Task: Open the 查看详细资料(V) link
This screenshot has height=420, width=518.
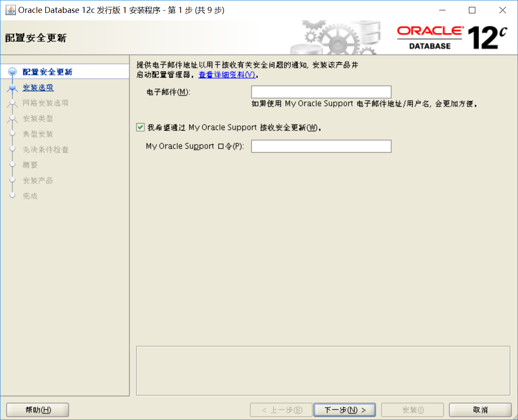Action: pos(227,75)
